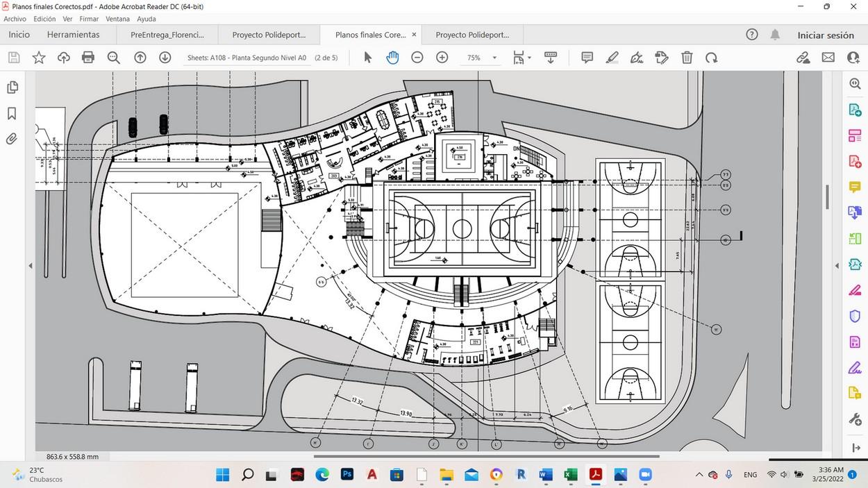
Task: Switch to the Inicio tab
Action: pyautogui.click(x=19, y=35)
